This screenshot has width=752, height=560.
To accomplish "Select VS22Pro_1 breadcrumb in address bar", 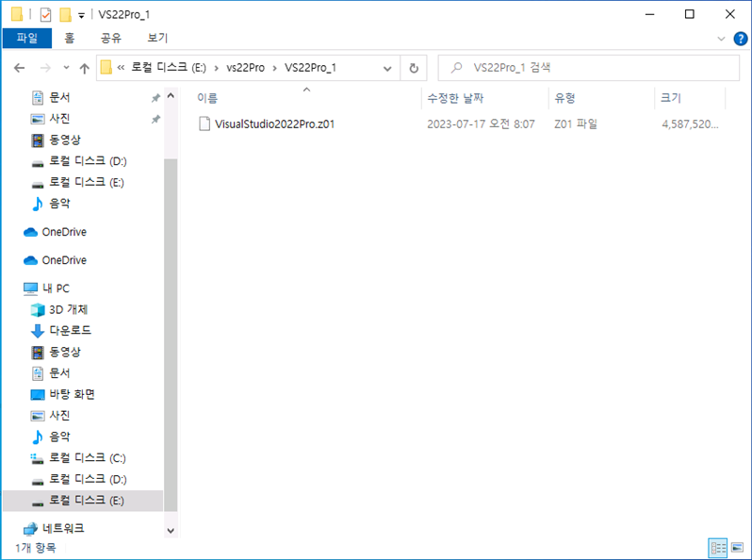I will (x=310, y=68).
